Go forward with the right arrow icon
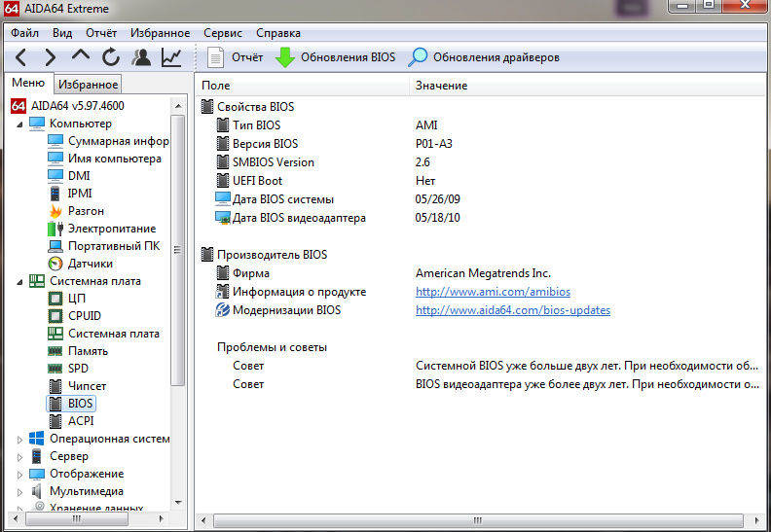Viewport: 771px width, 532px height. 51,57
